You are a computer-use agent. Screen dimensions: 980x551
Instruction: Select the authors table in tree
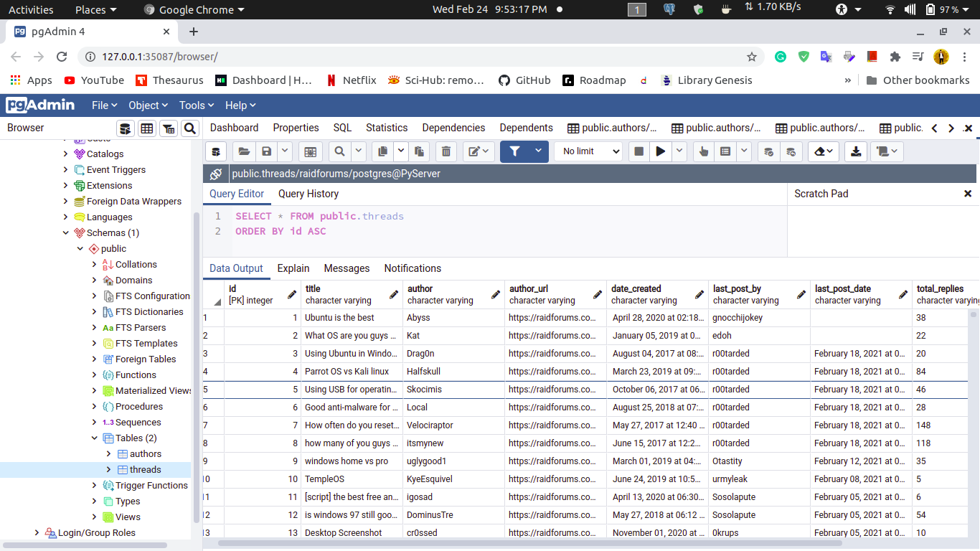point(146,453)
